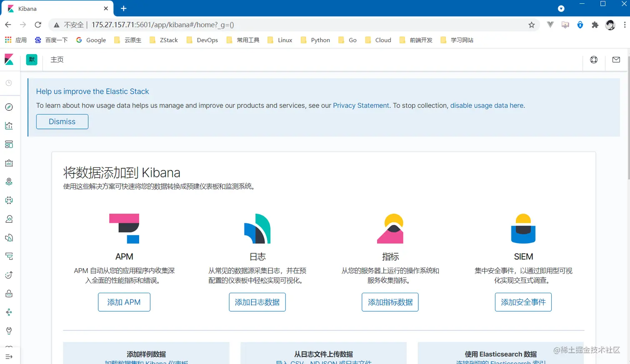Open the help menu lifebuoy icon
630x364 pixels.
(594, 60)
